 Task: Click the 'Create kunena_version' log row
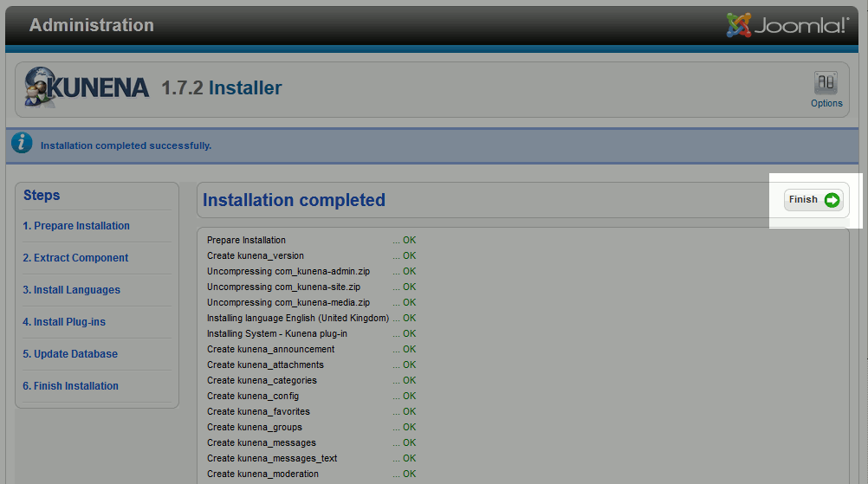[311, 255]
